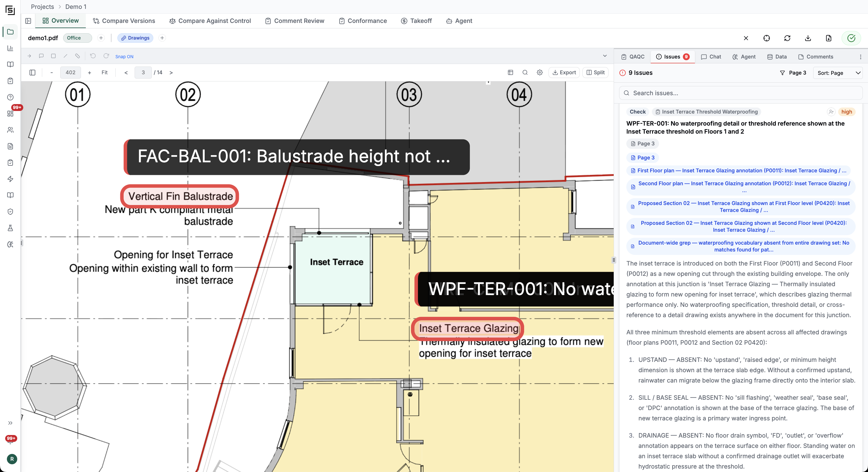
Task: Open the search icon above the drawing
Action: (x=525, y=72)
